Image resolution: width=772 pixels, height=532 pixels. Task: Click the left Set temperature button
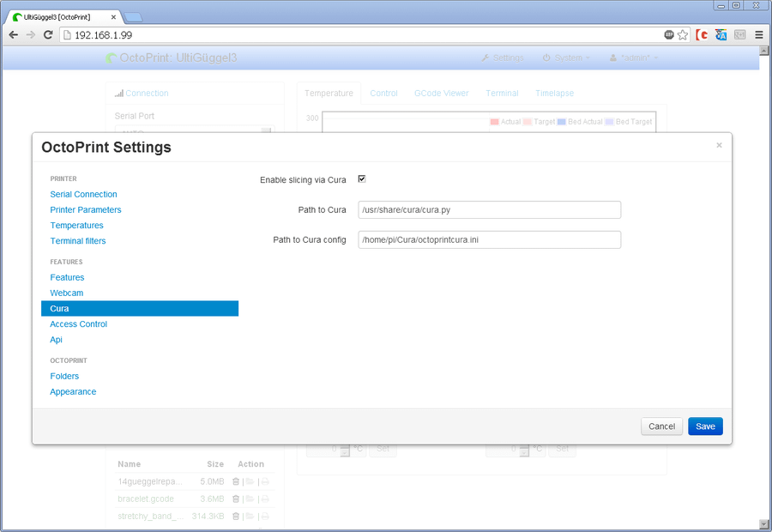click(x=383, y=450)
